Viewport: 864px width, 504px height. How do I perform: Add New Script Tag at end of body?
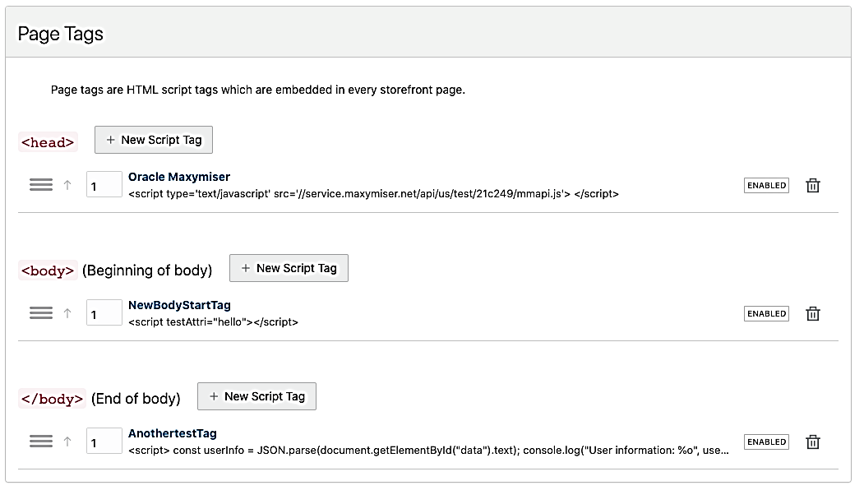coord(256,396)
